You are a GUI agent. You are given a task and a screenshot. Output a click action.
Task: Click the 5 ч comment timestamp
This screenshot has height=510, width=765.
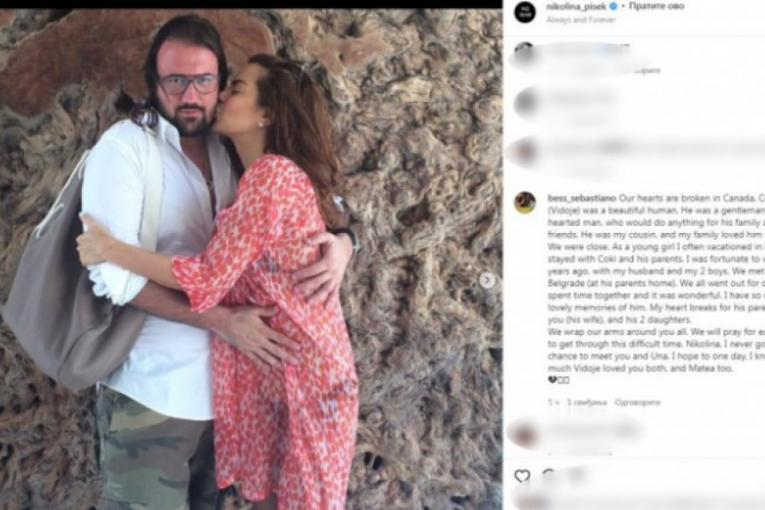click(553, 402)
